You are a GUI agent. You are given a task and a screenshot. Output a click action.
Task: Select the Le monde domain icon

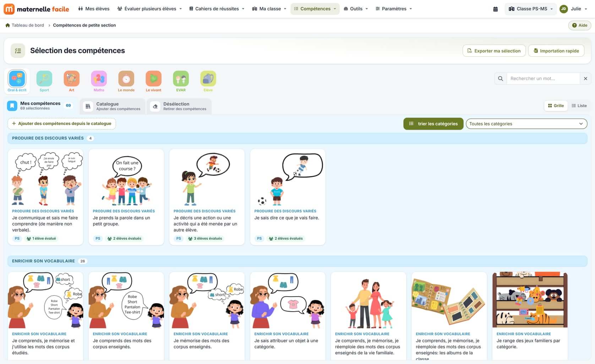point(126,79)
